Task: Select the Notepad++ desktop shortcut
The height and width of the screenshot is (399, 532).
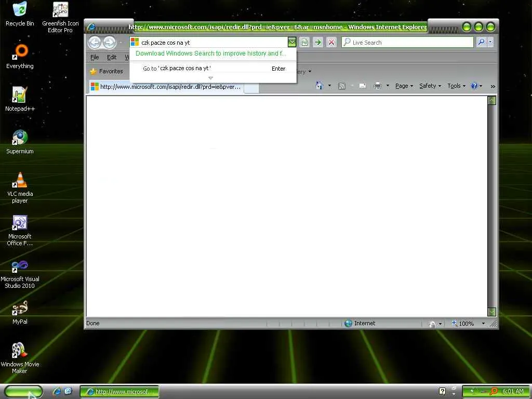Action: pyautogui.click(x=20, y=99)
